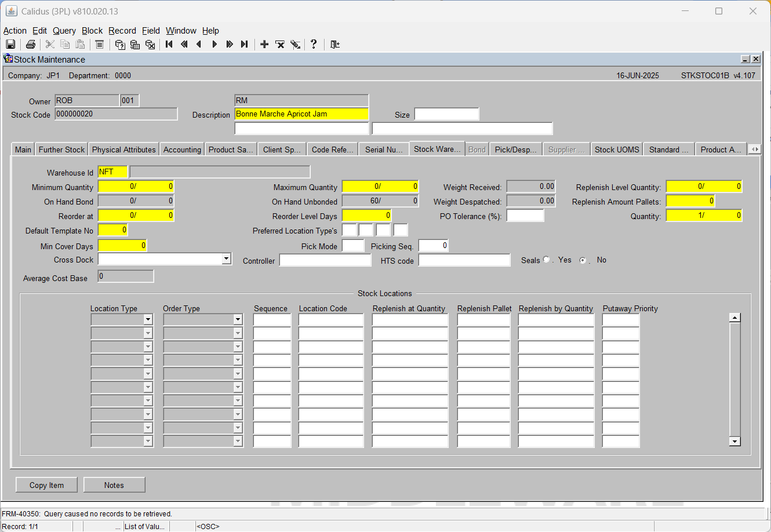Click Stock Locations scrollbar up arrow
The image size is (771, 532).
tap(735, 318)
